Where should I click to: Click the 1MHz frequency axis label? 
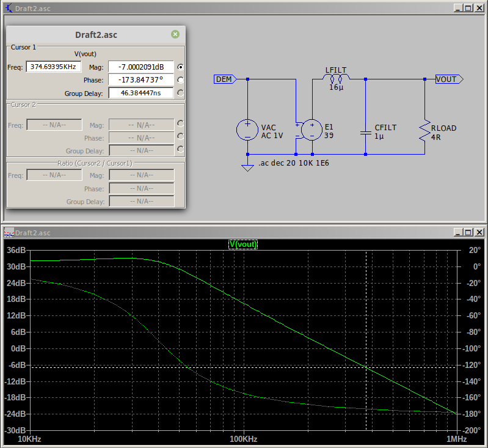(x=457, y=439)
